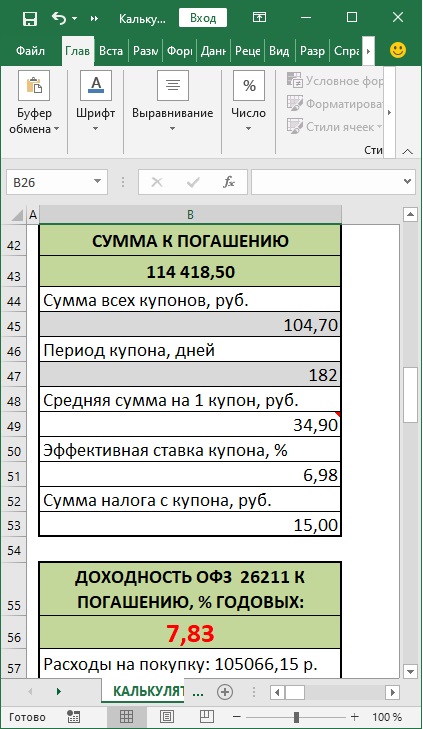423x729 pixels.
Task: Collapse the ribbon with the up chevron
Action: [408, 152]
